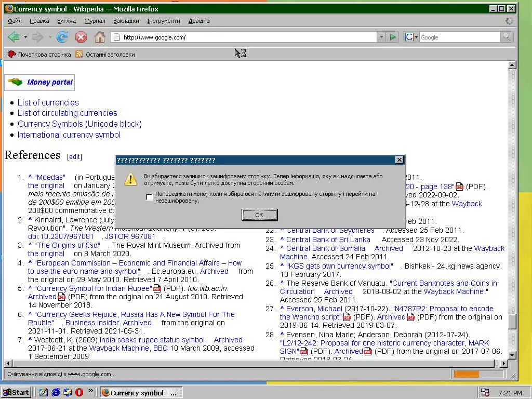Open the Файл menu
The image size is (532, 399).
(x=15, y=21)
